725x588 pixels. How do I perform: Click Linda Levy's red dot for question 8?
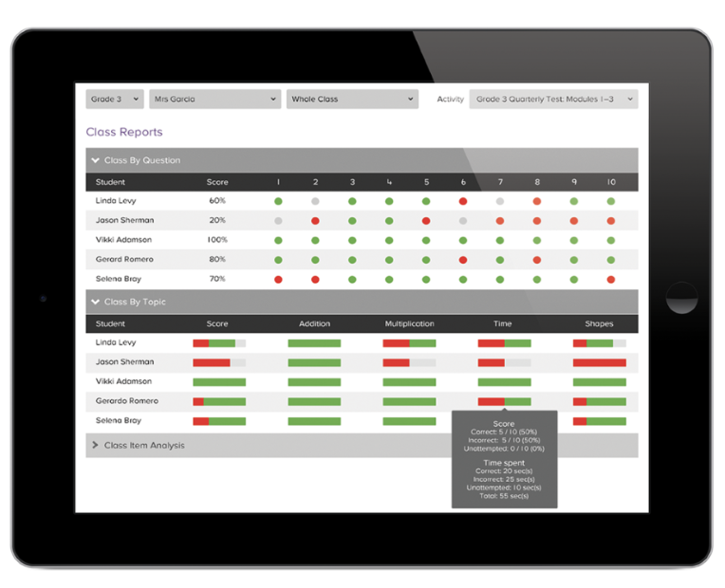(x=537, y=201)
